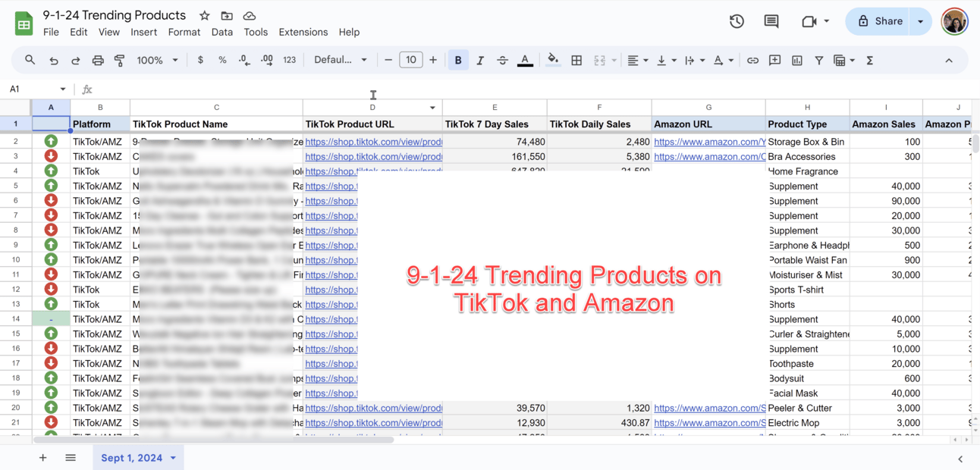Open Share options dropdown arrow
The width and height of the screenshot is (980, 470).
(920, 21)
